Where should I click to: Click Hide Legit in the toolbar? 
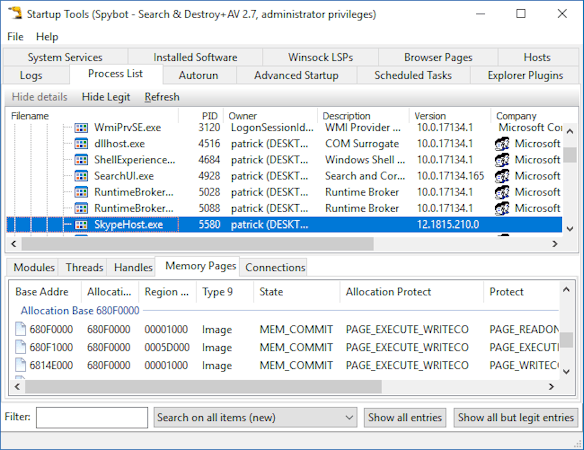coord(106,97)
